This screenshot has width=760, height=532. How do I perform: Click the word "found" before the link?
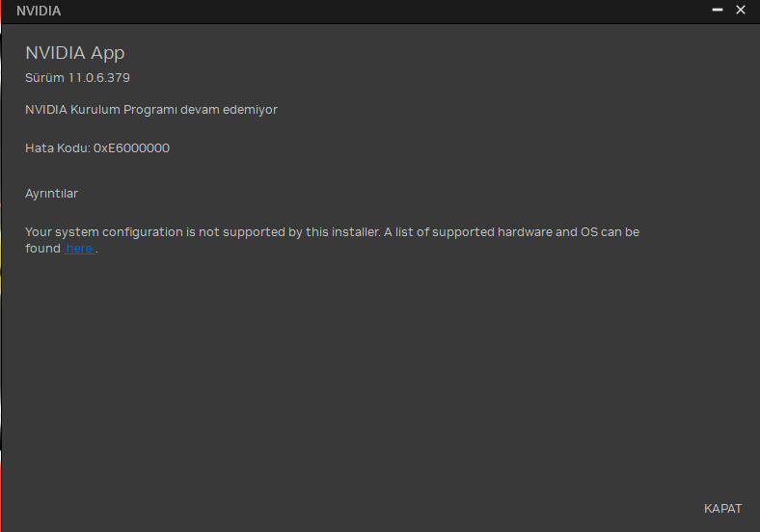[42, 249]
